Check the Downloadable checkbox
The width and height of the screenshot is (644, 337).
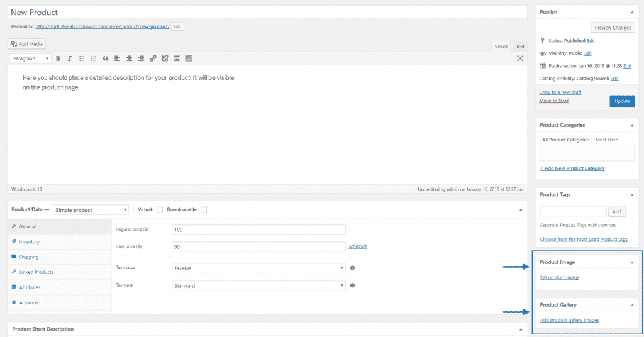pyautogui.click(x=204, y=209)
